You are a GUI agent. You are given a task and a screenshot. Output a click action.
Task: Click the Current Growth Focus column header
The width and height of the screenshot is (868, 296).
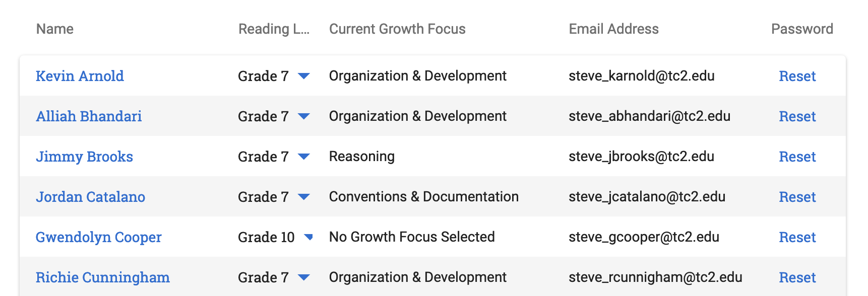397,29
